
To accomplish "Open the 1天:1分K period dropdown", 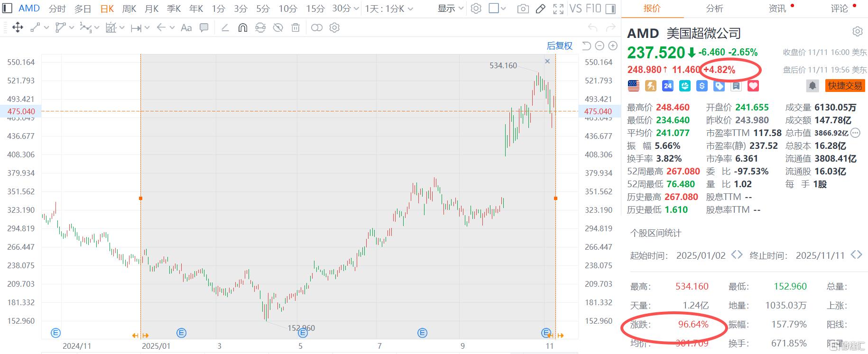I will [389, 9].
